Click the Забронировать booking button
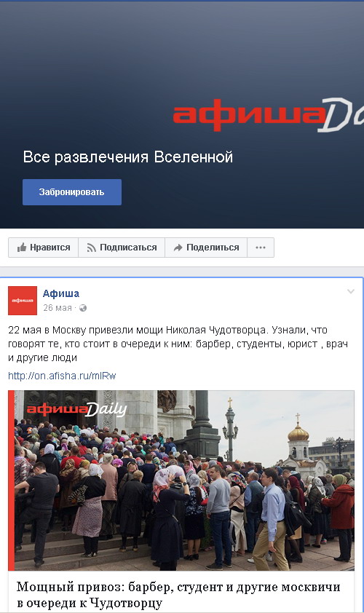 72,192
